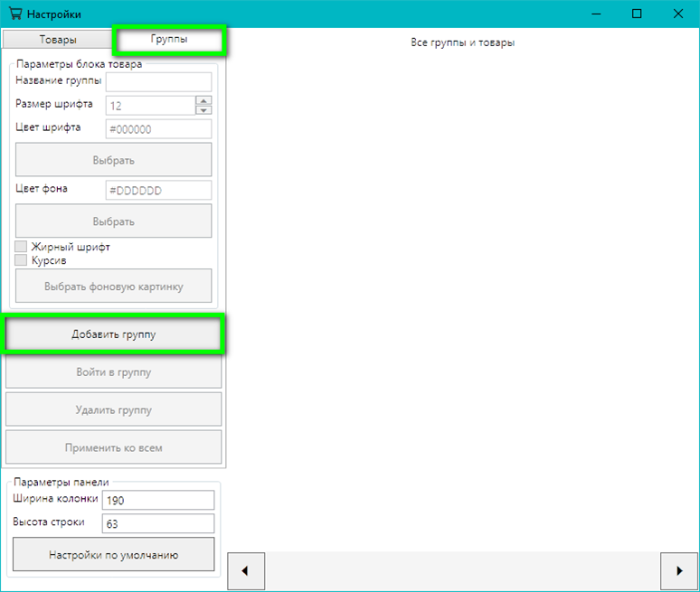Viewport: 700px width, 592px height.
Task: Click Выбрать button under Цвет фона
Action: pos(113,221)
